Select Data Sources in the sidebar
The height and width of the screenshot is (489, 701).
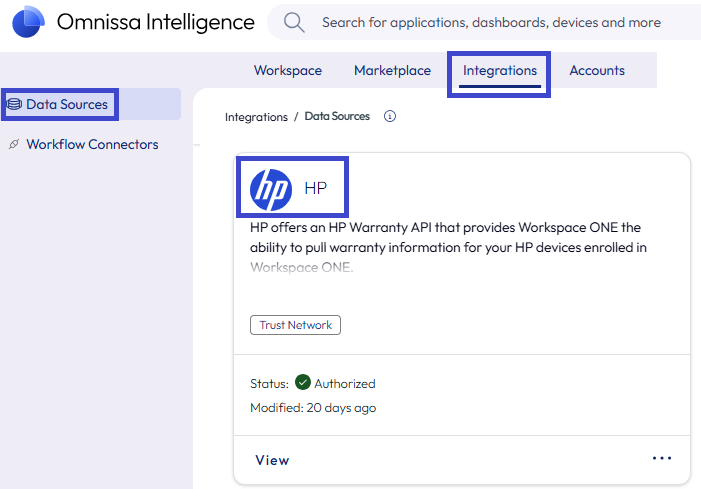coord(91,104)
